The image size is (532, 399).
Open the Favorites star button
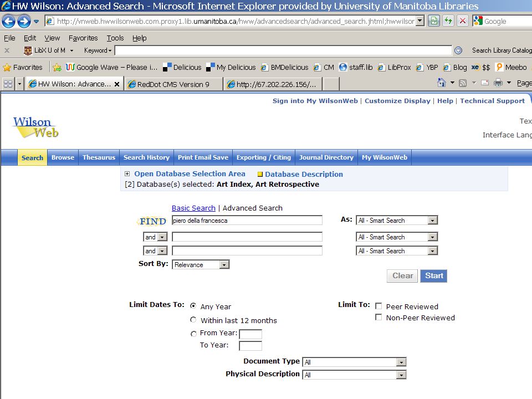(x=23, y=67)
